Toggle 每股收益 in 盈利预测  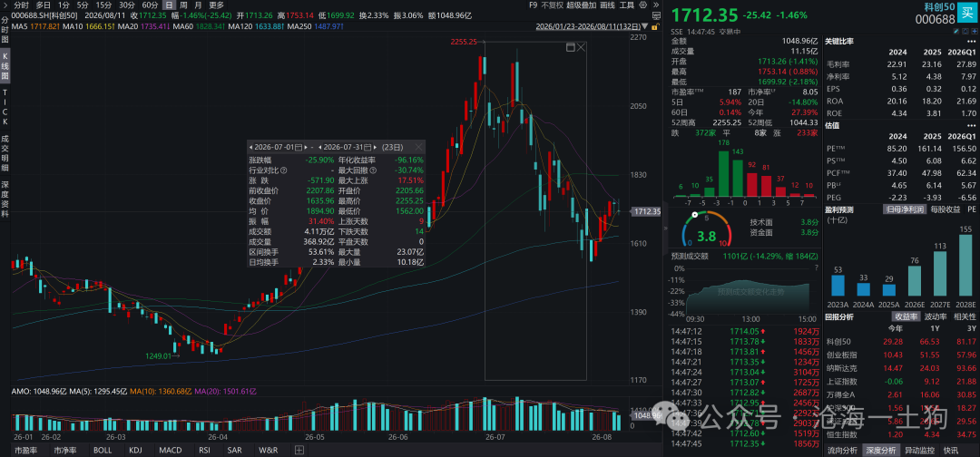(945, 209)
